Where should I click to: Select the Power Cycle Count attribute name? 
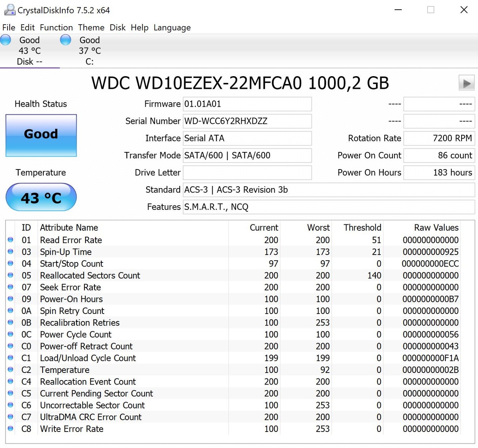[76, 334]
